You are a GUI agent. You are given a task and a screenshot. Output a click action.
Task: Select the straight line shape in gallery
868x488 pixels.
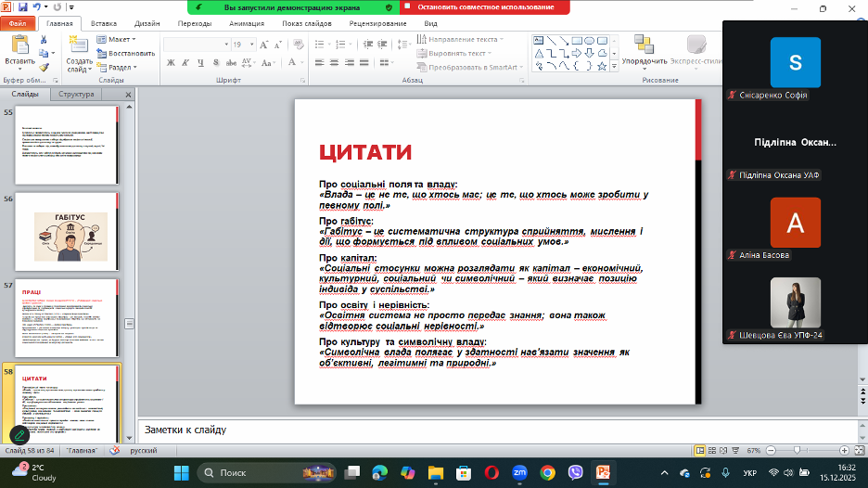point(552,41)
